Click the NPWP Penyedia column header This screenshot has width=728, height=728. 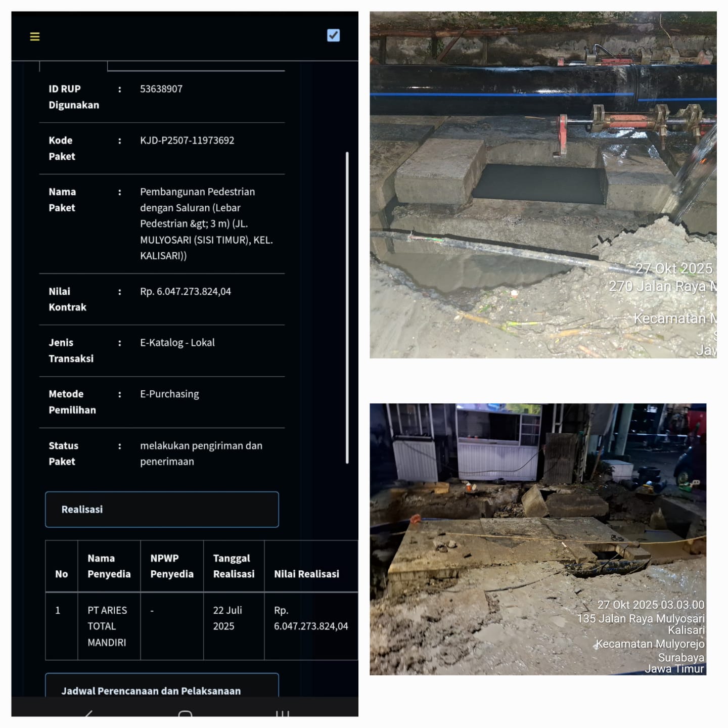[171, 566]
